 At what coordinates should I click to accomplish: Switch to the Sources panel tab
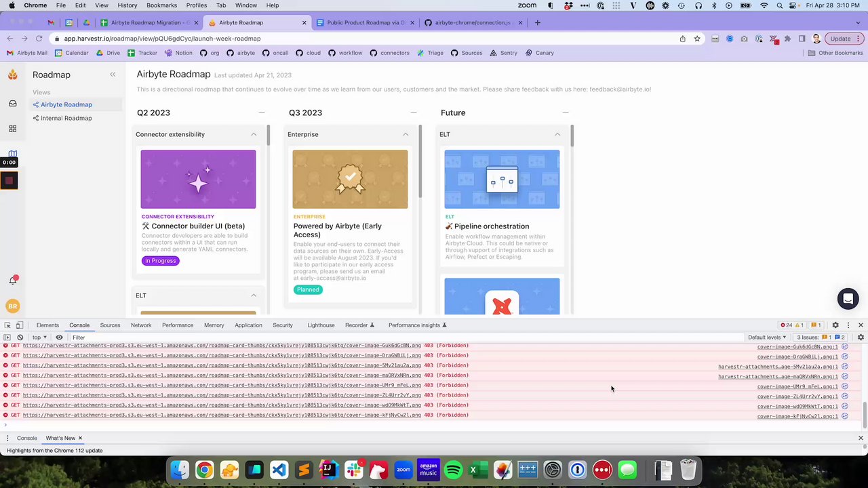click(110, 325)
